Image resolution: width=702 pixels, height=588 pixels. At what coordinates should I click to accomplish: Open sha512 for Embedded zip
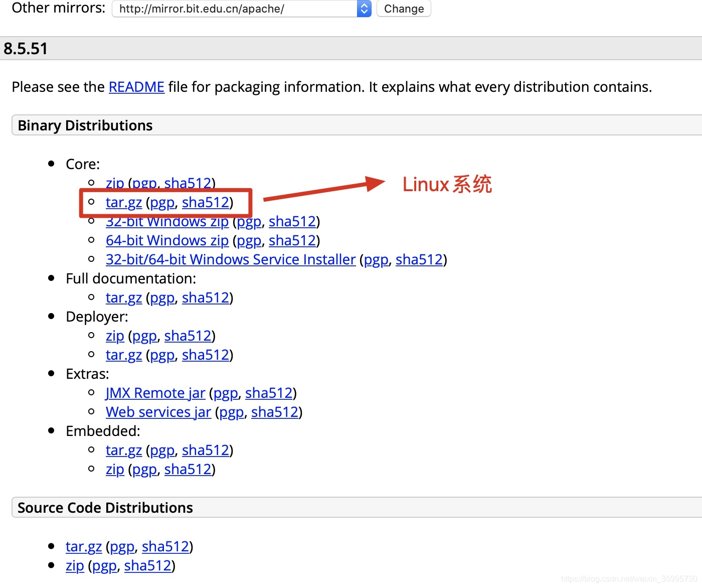(x=188, y=469)
